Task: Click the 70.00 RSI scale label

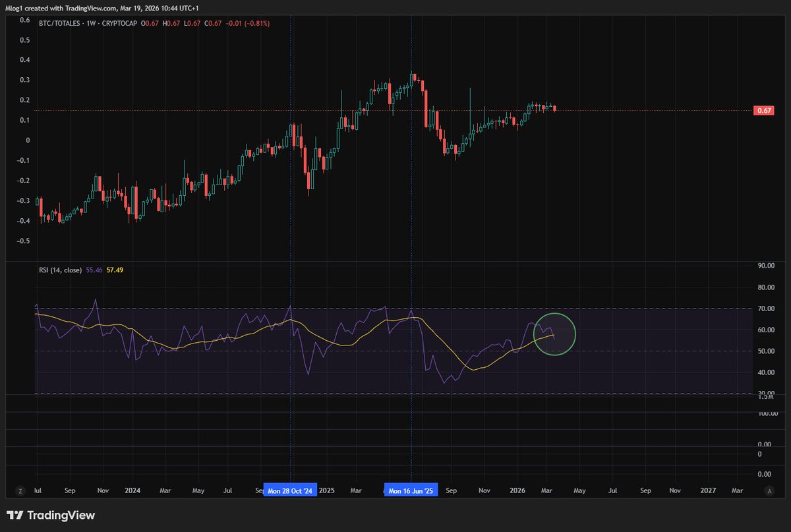Action: [x=766, y=309]
